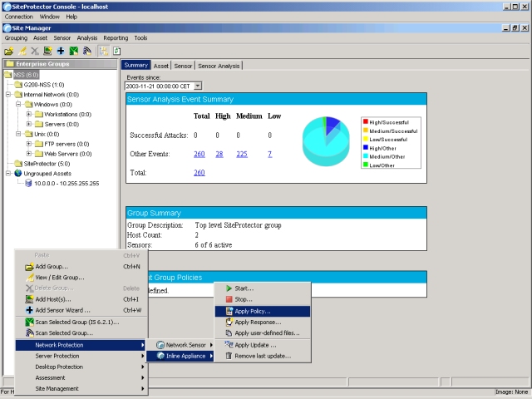Click the refresh document toolbar icon
532x399 pixels.
[x=116, y=52]
